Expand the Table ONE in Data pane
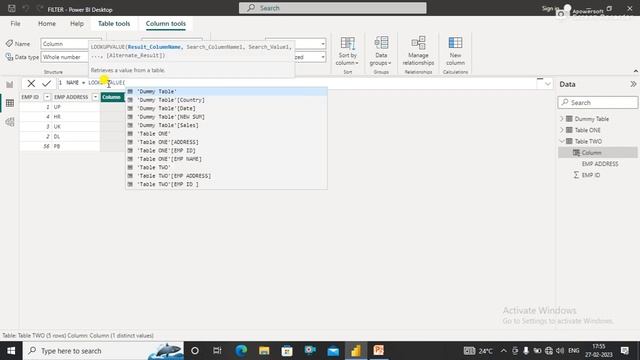Image resolution: width=640 pixels, height=360 pixels. pyautogui.click(x=562, y=130)
